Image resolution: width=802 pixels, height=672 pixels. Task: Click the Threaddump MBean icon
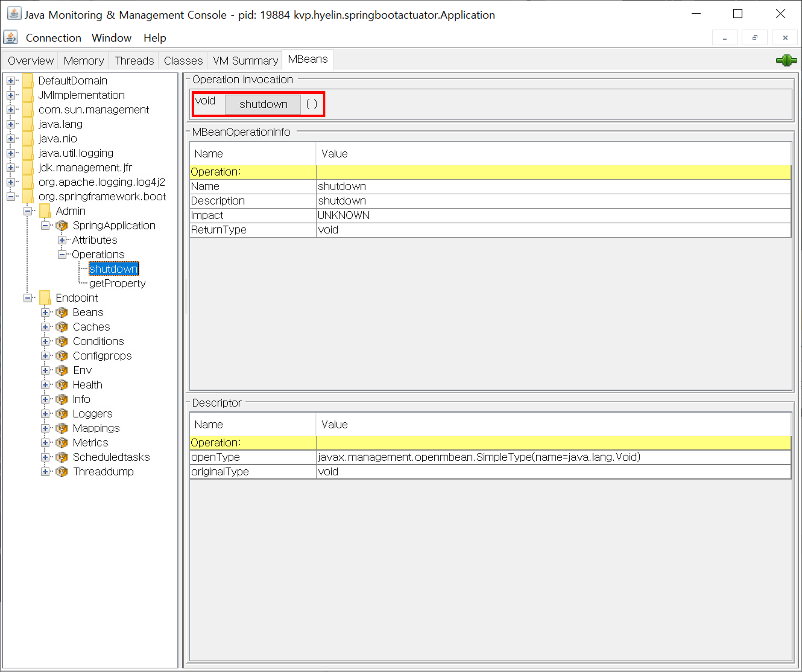[x=62, y=471]
